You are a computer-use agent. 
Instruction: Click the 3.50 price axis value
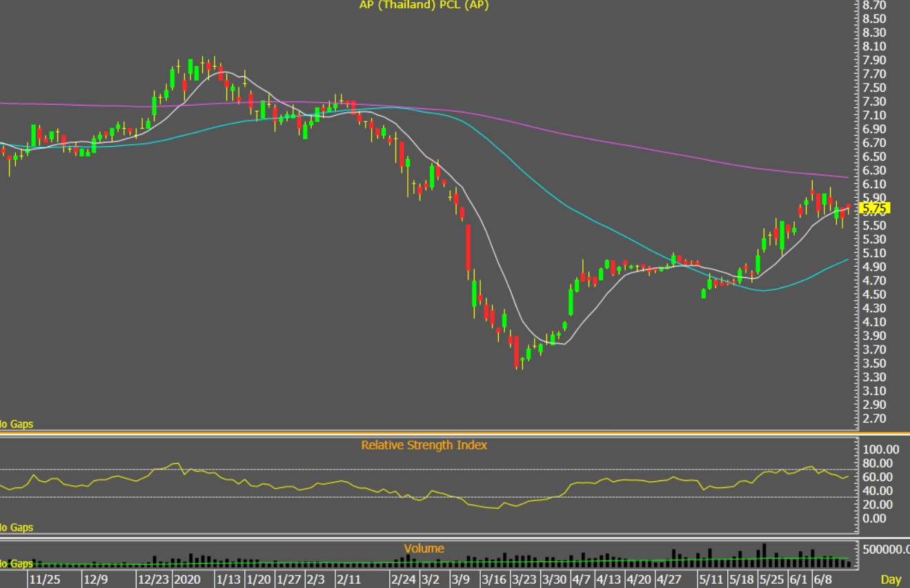(875, 364)
